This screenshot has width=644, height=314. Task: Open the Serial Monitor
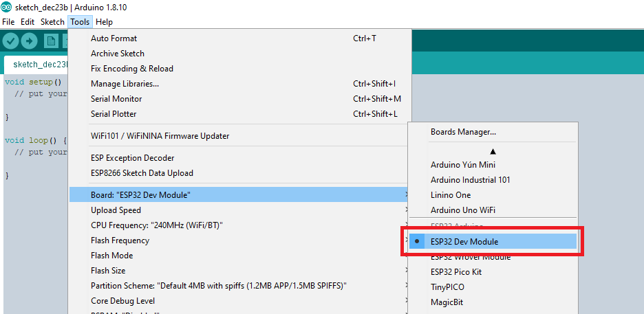[240, 99]
